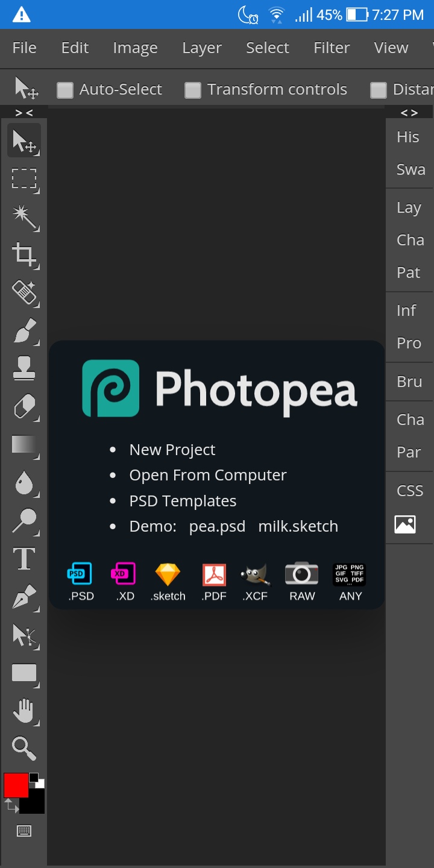Viewport: 434px width, 868px height.
Task: Tap the WiFi status icon
Action: 277,15
